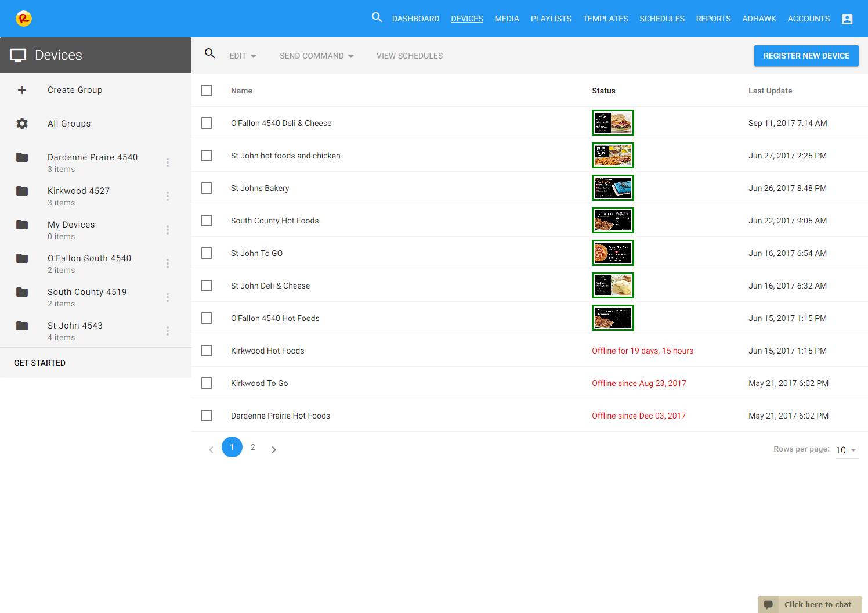This screenshot has width=868, height=613.
Task: Click the My Devices folder icon
Action: 22,225
